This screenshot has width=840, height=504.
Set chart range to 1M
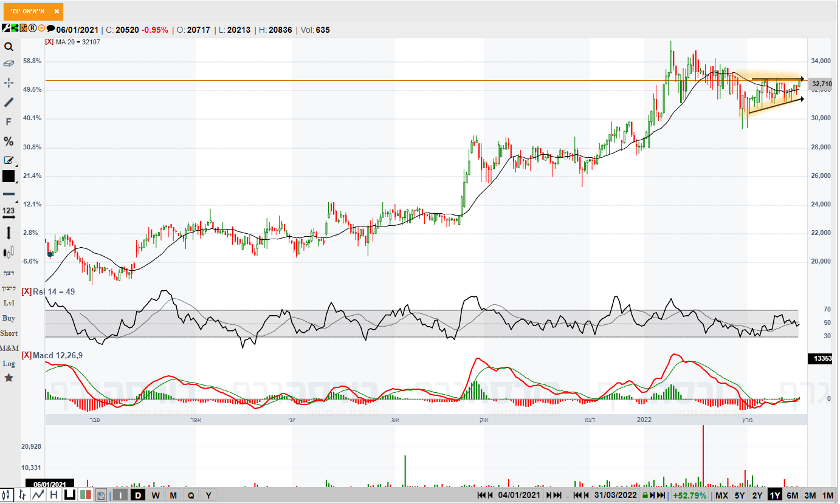tap(828, 495)
